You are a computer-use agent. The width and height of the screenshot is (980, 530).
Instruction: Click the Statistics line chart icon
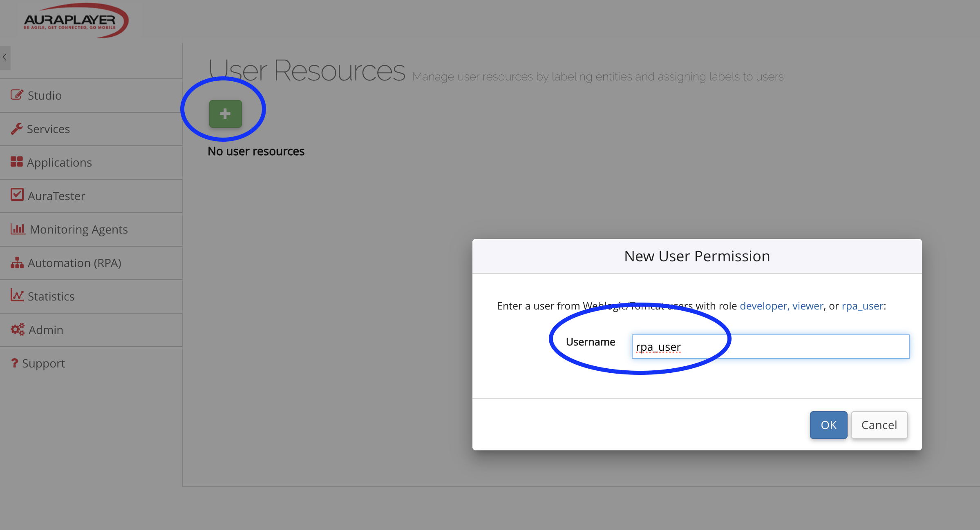17,295
